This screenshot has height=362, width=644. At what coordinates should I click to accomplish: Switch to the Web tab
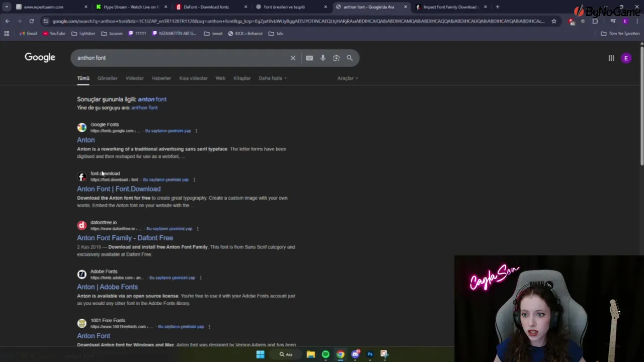point(220,78)
